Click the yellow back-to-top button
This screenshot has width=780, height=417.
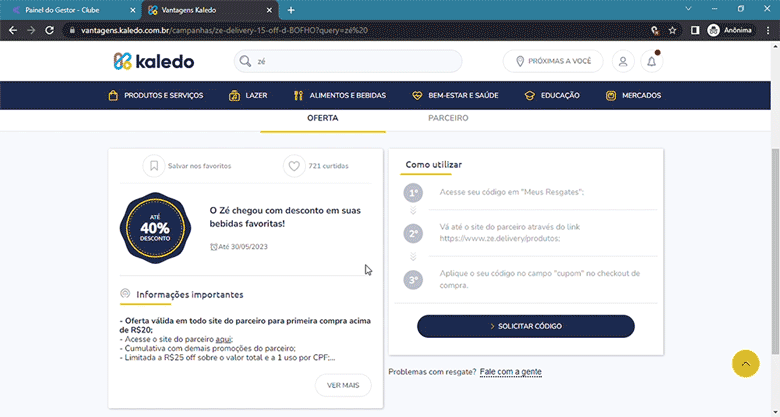pos(745,364)
